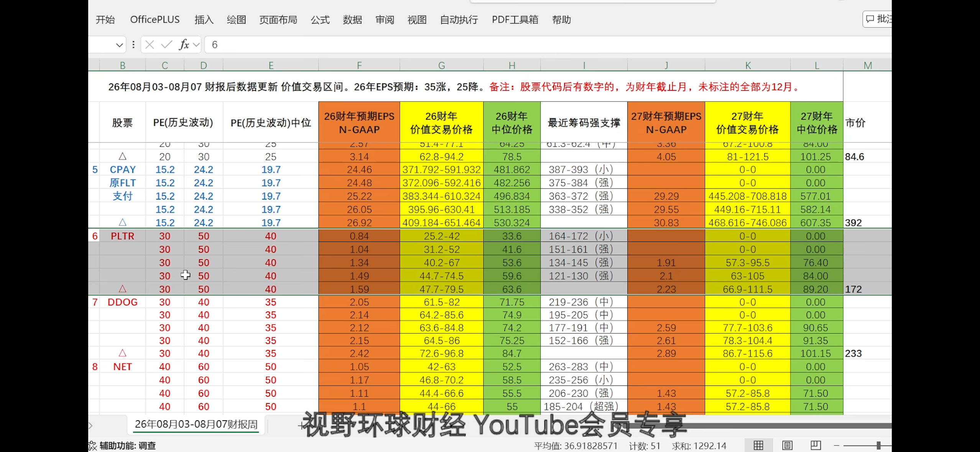This screenshot has height=452, width=980.
Task: Click the DDOG stock cell
Action: (122, 302)
